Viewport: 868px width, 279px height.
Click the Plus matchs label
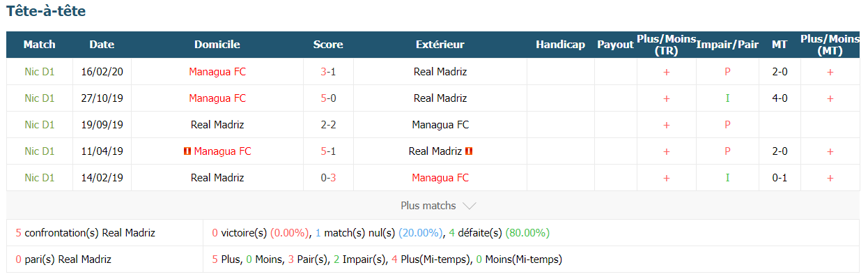coord(428,206)
